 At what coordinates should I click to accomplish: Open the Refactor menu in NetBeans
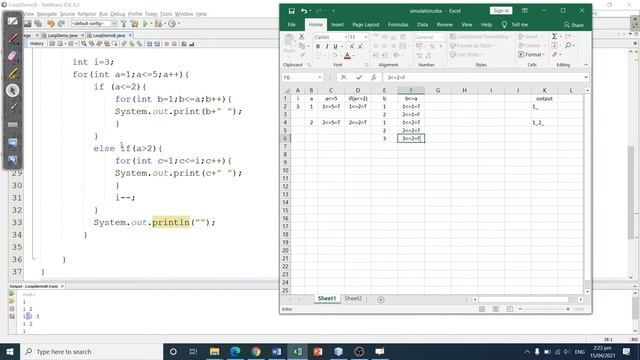(x=87, y=14)
